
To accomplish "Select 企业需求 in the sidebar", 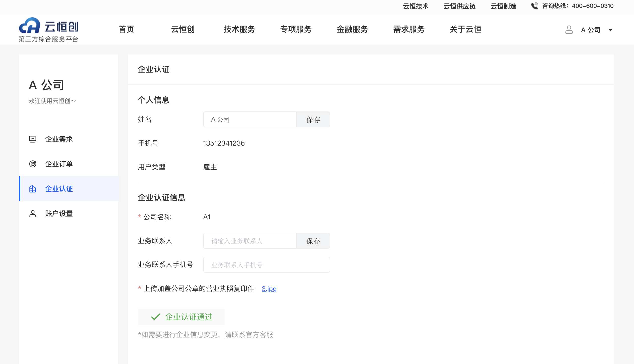I will pos(68,139).
